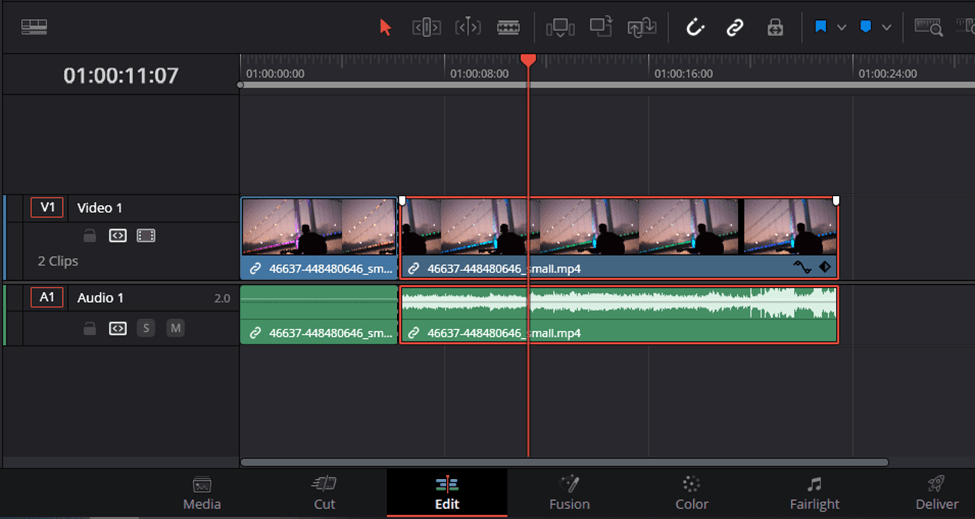Switch to the Color page

click(x=691, y=493)
